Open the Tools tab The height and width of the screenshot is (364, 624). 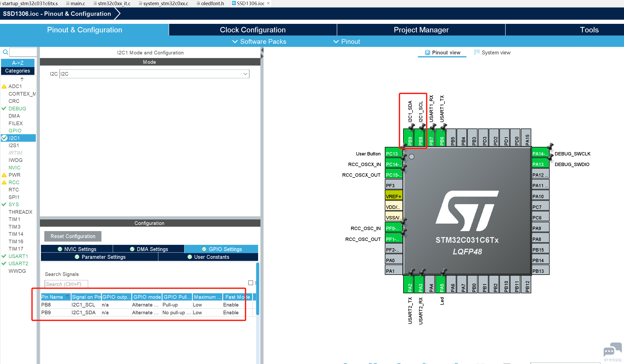[x=589, y=30]
